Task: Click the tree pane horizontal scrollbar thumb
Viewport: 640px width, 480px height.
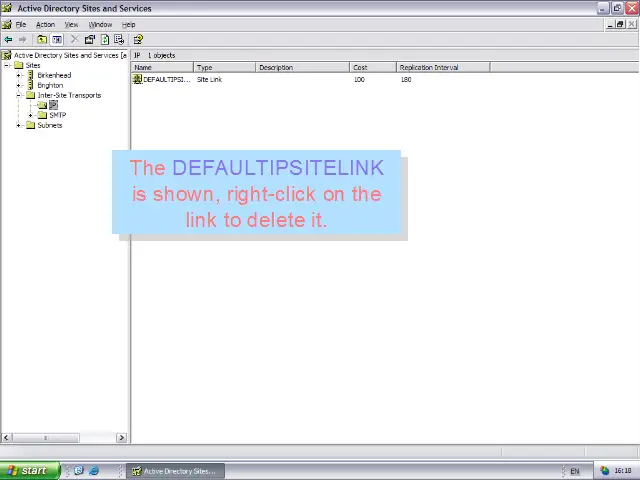Action: coord(46,438)
